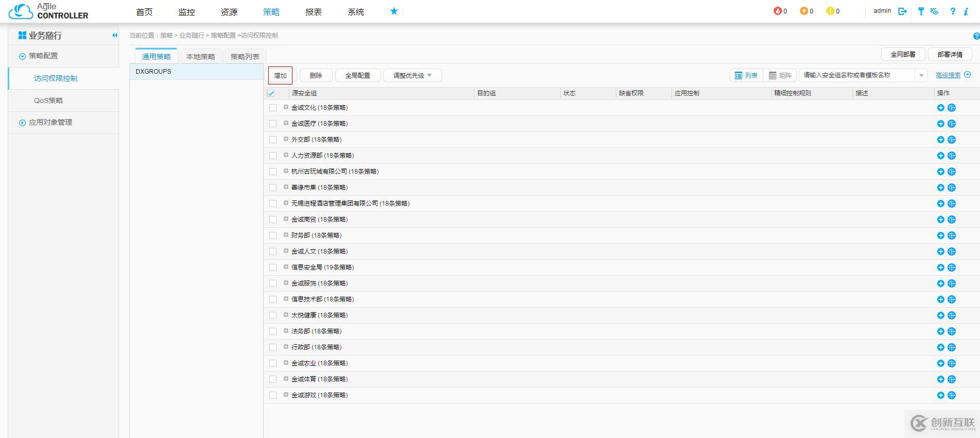Select DXGROUPS in the left list
The image size is (980, 438).
[x=197, y=72]
